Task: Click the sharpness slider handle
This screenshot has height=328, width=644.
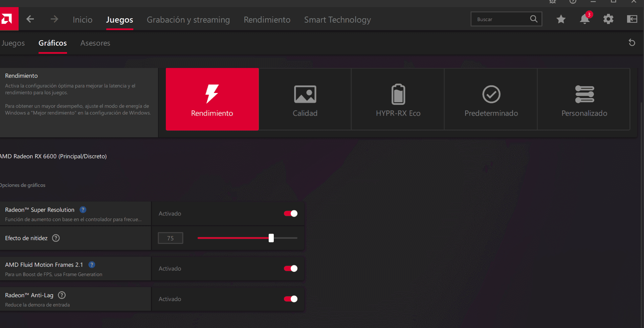Action: pyautogui.click(x=271, y=238)
